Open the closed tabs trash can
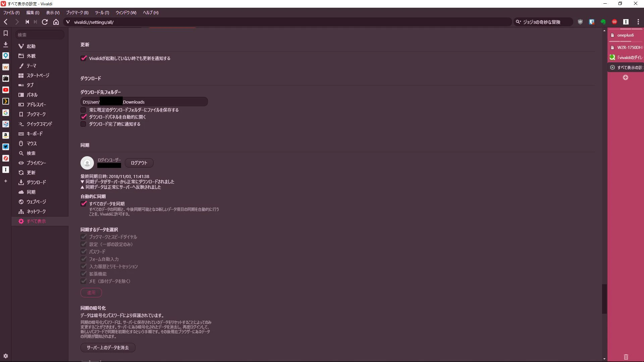This screenshot has height=362, width=644. (x=626, y=357)
